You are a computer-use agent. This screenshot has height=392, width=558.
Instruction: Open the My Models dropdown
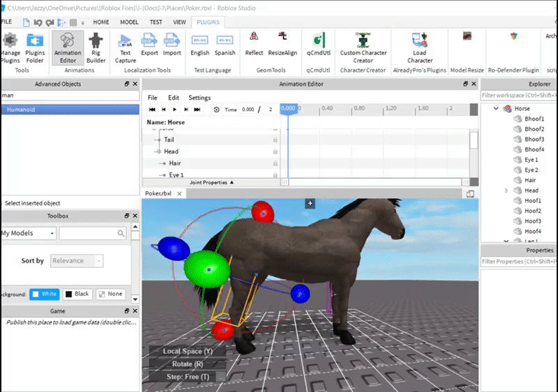click(28, 234)
